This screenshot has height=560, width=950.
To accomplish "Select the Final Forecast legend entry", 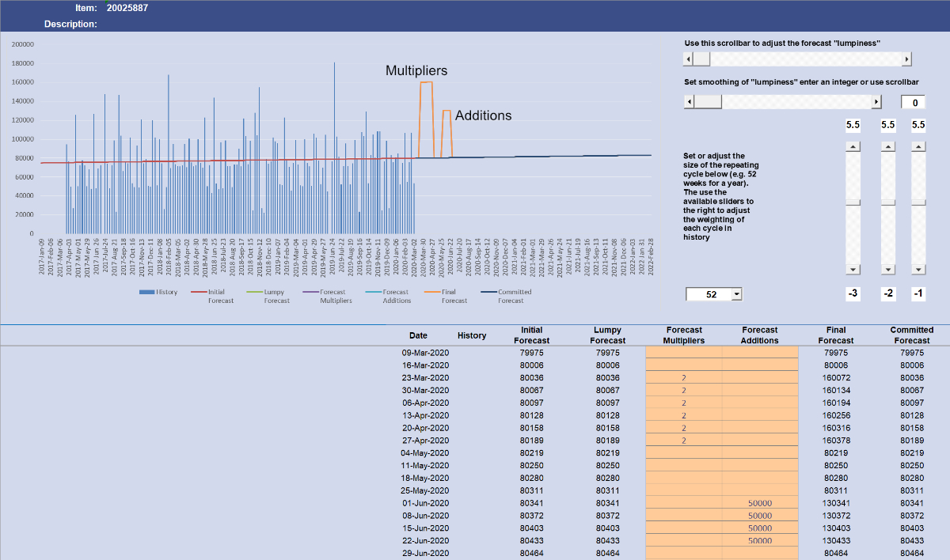I will [443, 295].
